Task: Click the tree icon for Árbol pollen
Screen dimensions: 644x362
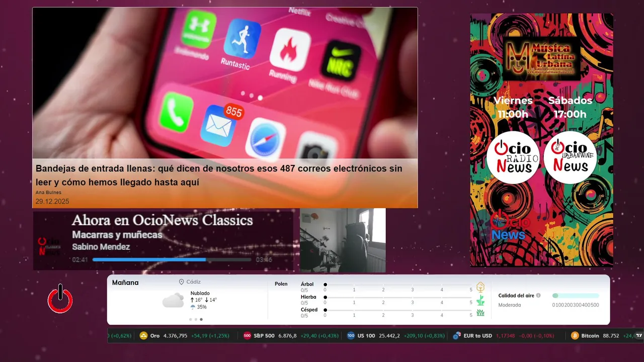Action: 480,287
